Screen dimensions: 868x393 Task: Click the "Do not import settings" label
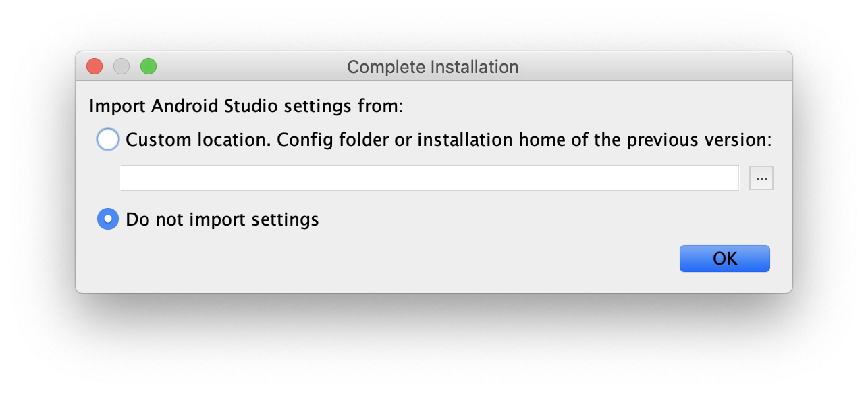[222, 219]
